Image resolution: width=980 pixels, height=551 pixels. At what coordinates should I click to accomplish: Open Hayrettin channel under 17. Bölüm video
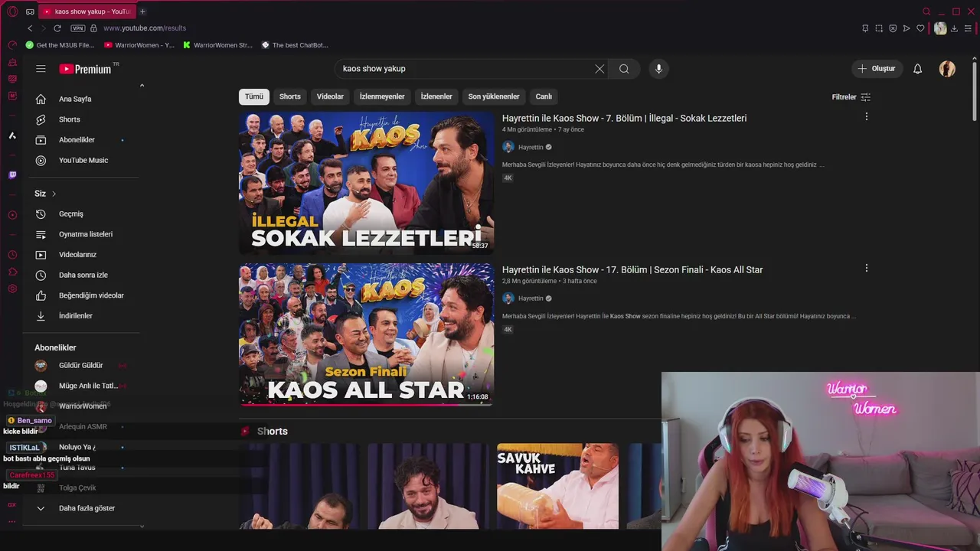click(530, 298)
